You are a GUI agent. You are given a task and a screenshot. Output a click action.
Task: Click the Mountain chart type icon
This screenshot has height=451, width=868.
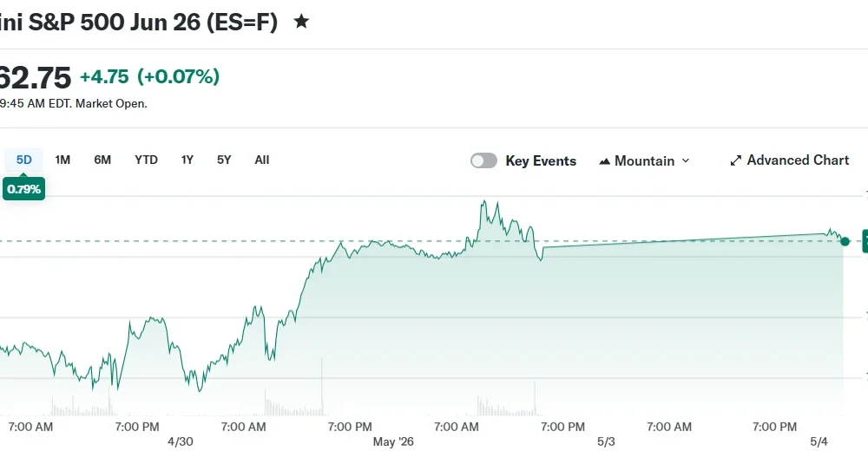[x=604, y=161]
